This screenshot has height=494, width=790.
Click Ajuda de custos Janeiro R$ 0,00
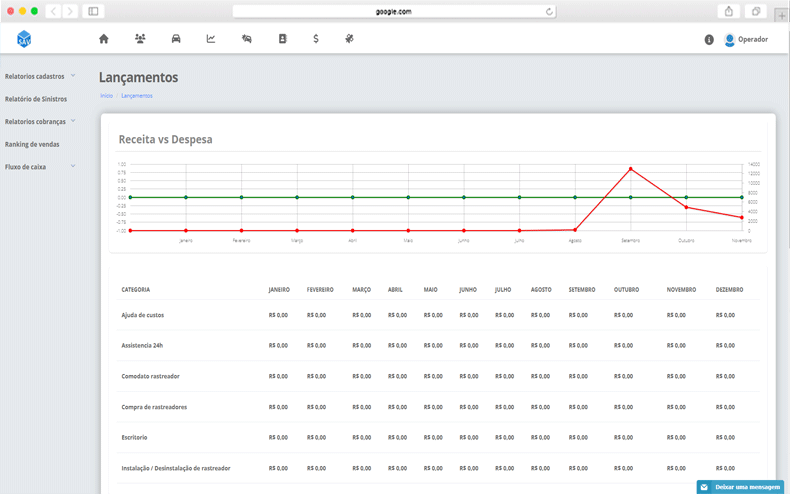(x=278, y=315)
